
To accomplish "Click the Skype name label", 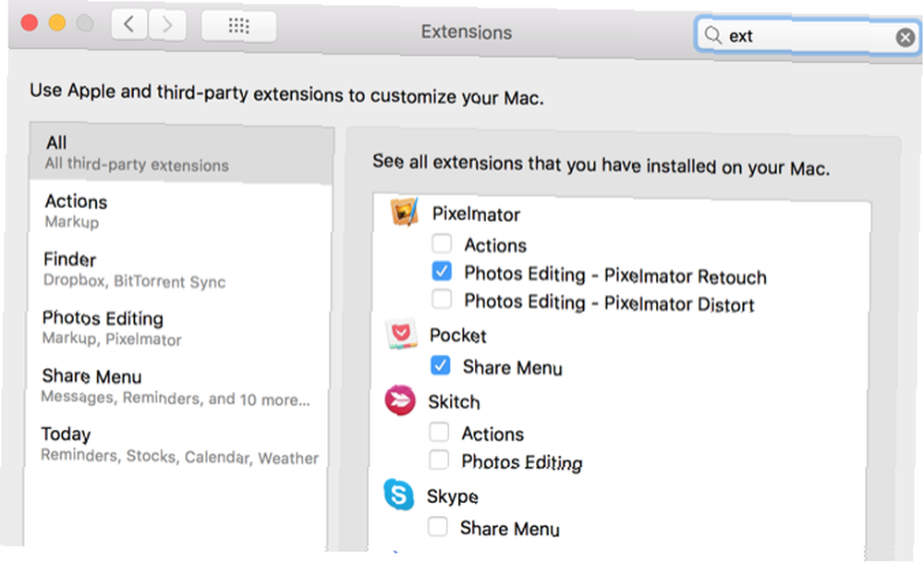I will tap(453, 497).
